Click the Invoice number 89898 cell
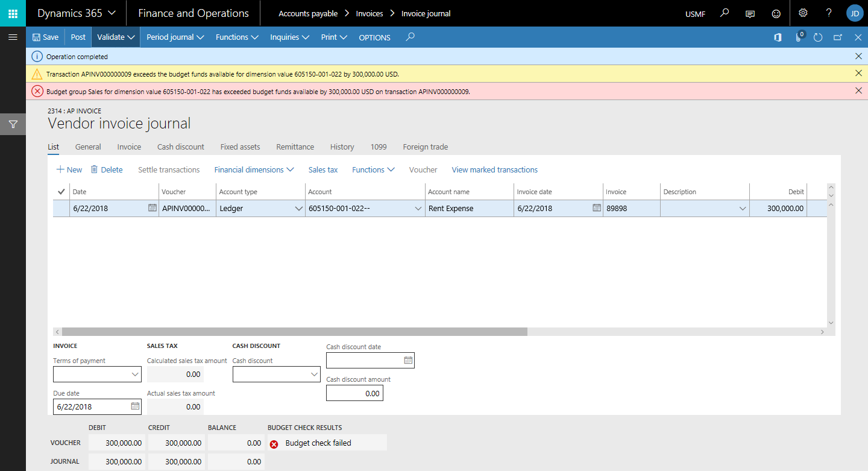The height and width of the screenshot is (471, 868). pos(631,209)
